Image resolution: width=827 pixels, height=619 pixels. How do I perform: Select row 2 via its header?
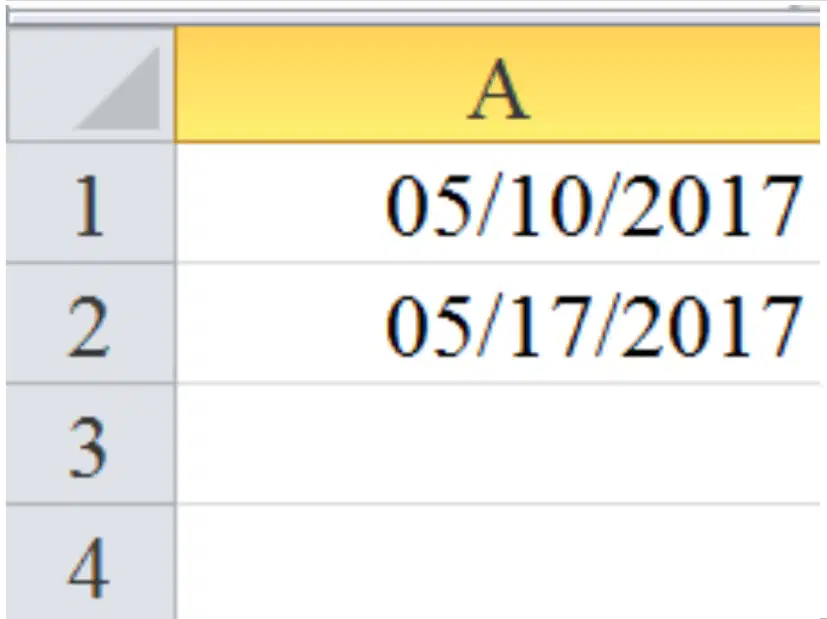(91, 323)
